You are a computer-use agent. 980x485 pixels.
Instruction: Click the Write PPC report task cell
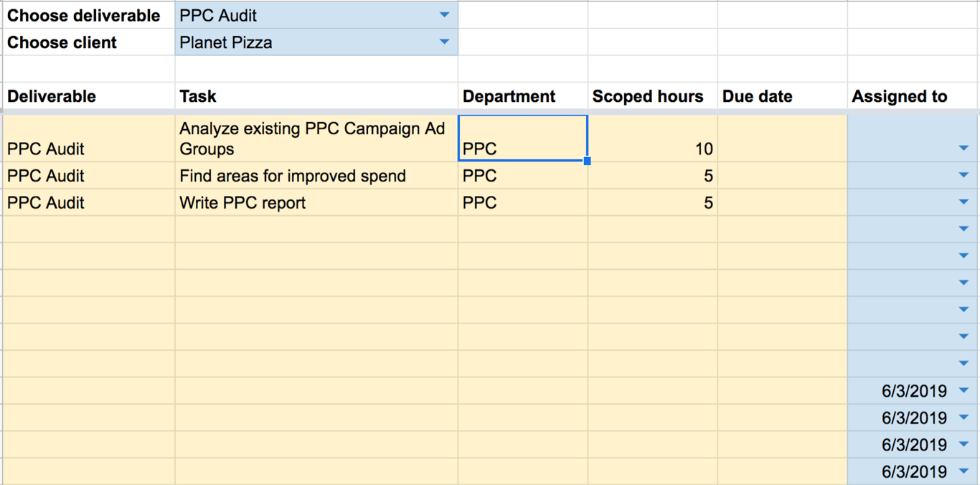[316, 203]
